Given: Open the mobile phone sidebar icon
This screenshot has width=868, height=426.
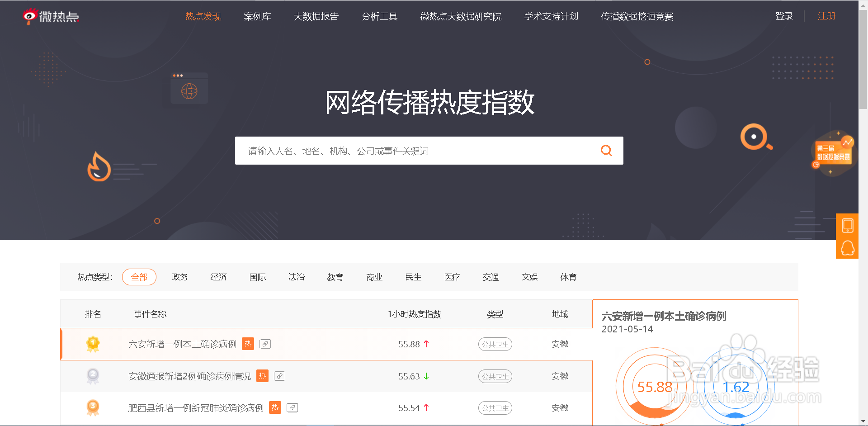Looking at the screenshot, I should coord(847,225).
